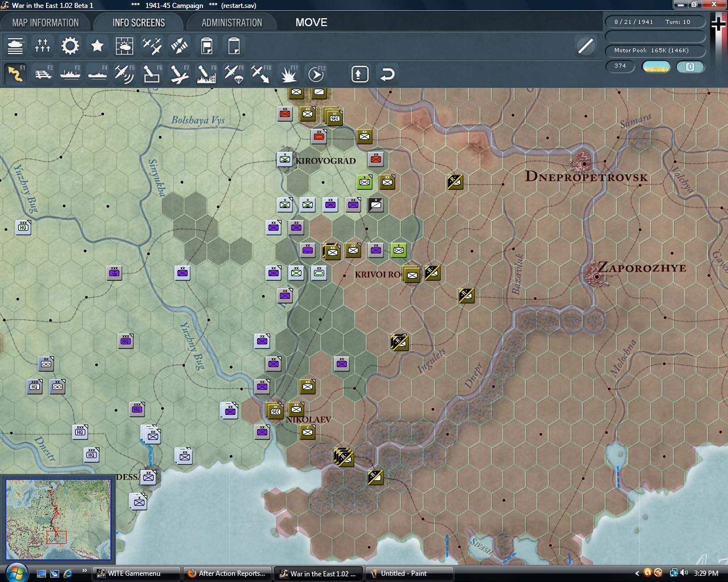
Task: Expand the quick launch chevron
Action: point(85,571)
